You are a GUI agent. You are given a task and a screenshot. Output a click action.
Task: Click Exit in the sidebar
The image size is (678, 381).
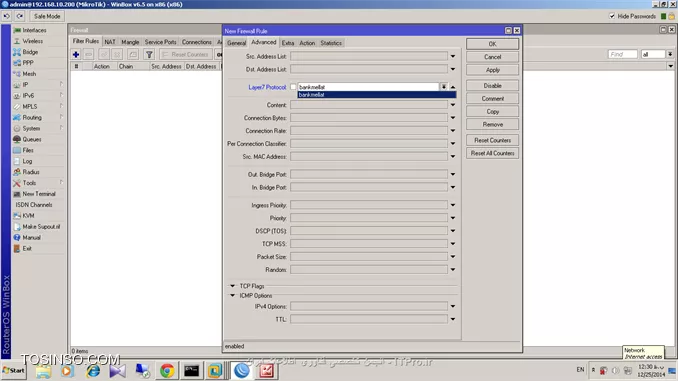pyautogui.click(x=27, y=249)
